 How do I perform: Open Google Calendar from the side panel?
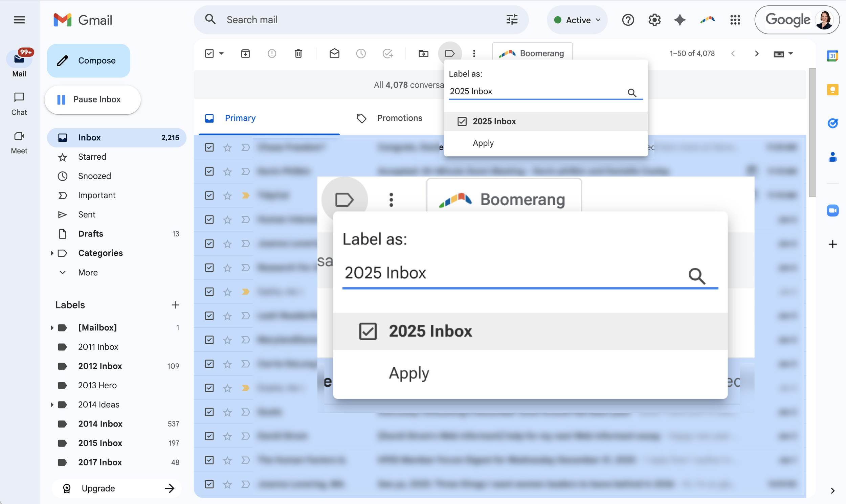833,56
